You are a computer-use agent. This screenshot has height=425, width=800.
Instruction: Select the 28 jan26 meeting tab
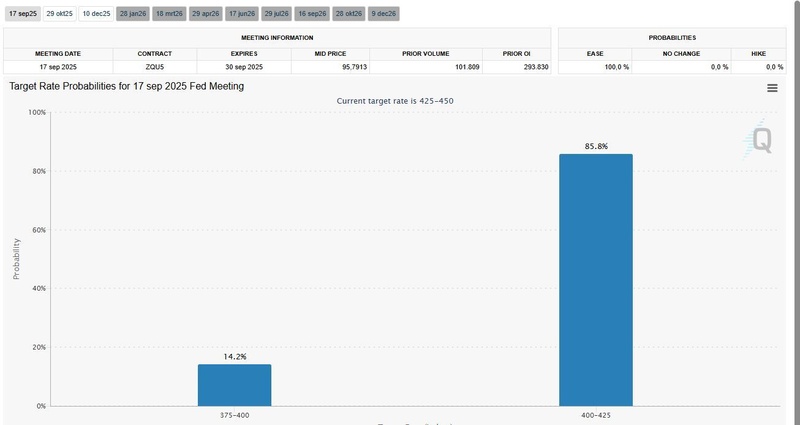(x=133, y=14)
